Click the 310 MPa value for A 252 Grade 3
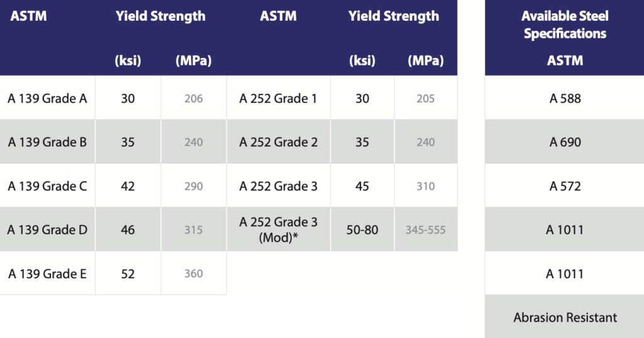The height and width of the screenshot is (338, 644). [426, 186]
